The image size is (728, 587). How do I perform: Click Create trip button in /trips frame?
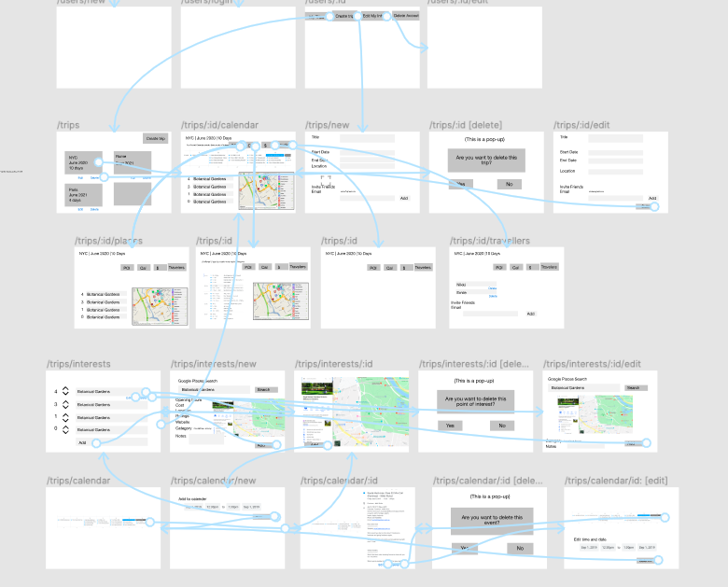(x=156, y=138)
